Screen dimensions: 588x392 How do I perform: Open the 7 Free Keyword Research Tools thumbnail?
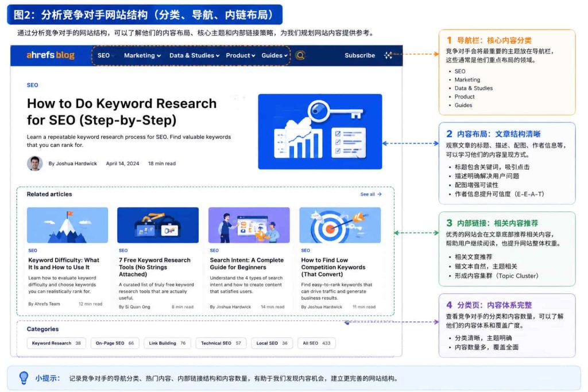click(x=158, y=225)
